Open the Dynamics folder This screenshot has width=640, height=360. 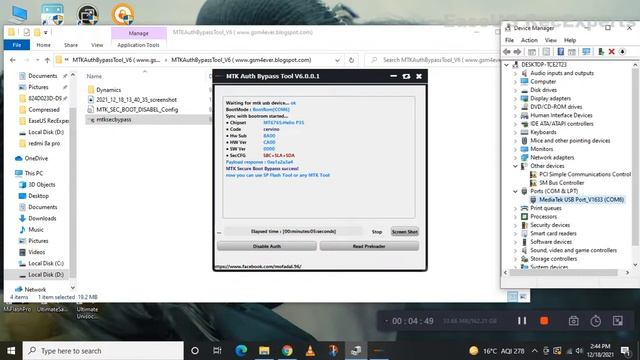109,90
